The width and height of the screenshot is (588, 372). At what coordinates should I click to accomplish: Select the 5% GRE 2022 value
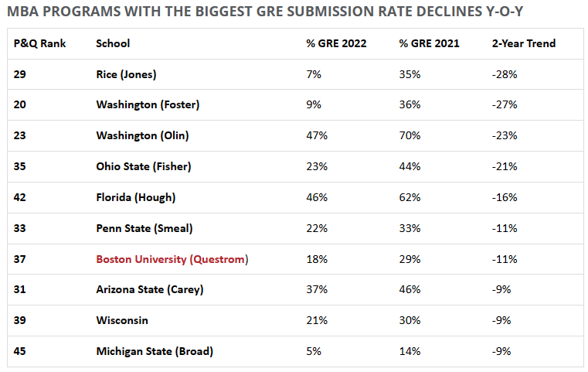(x=314, y=351)
